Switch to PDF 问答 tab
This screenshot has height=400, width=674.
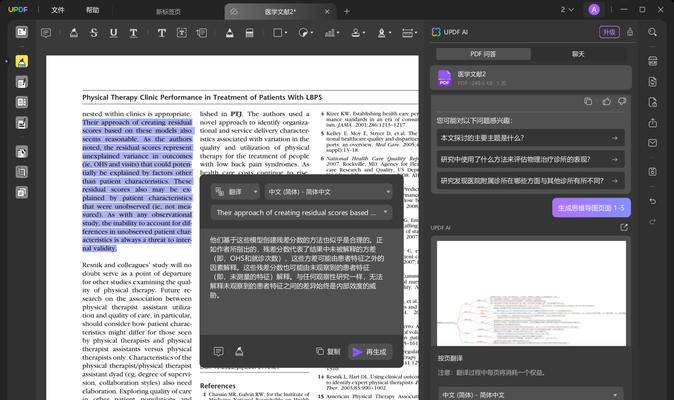(483, 54)
